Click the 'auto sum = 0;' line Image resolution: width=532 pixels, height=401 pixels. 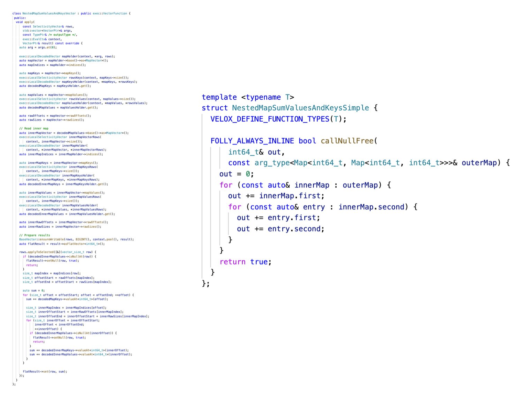pyautogui.click(x=33, y=290)
